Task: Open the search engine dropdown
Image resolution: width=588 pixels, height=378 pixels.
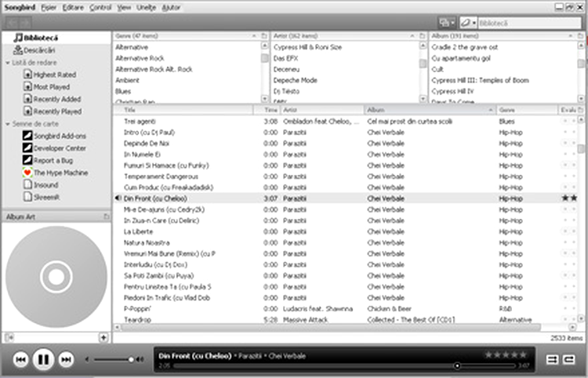Action: tap(468, 23)
